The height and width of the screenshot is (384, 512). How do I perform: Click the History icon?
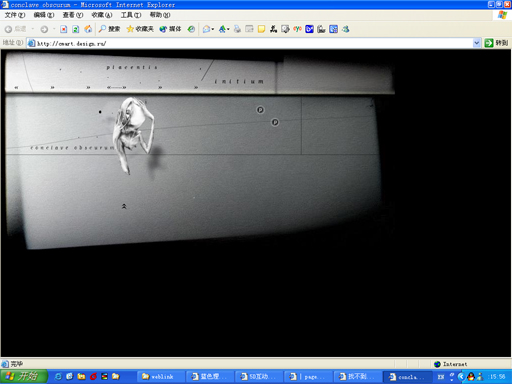(x=191, y=29)
